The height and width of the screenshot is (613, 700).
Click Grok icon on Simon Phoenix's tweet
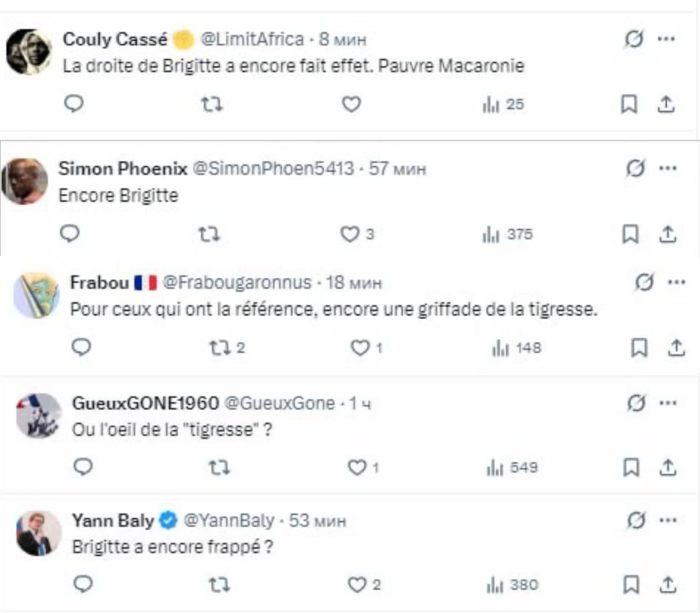pos(635,168)
